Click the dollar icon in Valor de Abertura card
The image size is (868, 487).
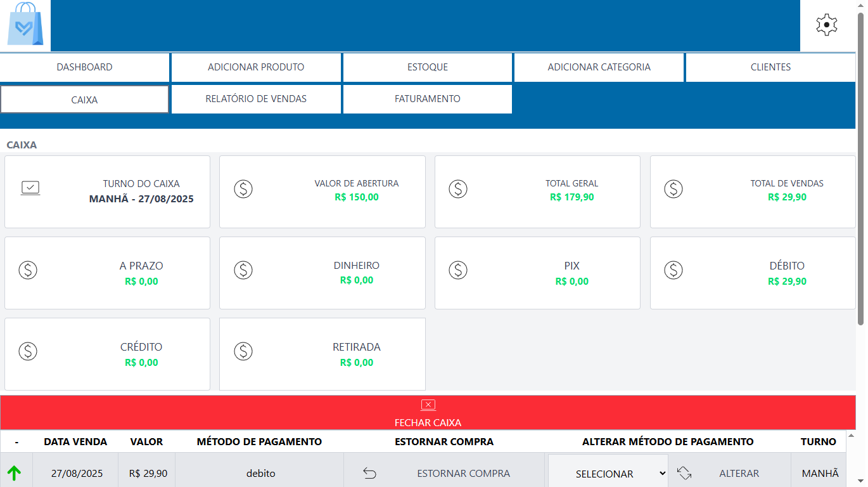click(x=243, y=188)
